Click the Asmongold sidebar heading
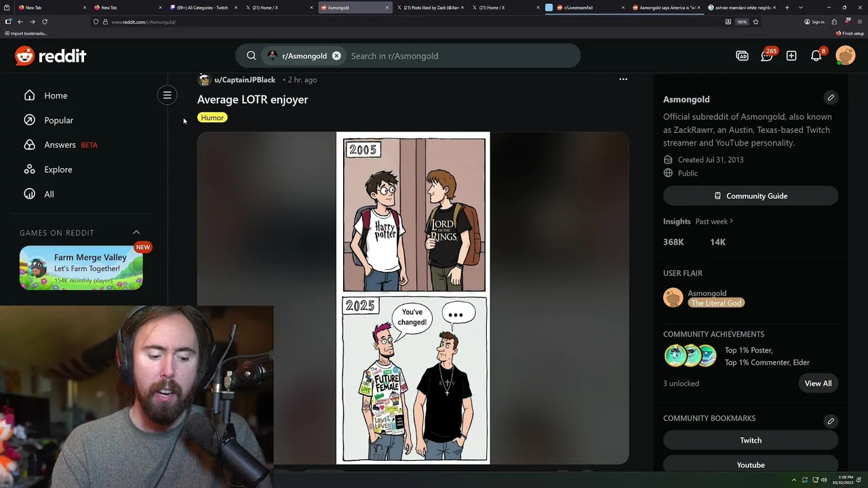 click(x=686, y=99)
